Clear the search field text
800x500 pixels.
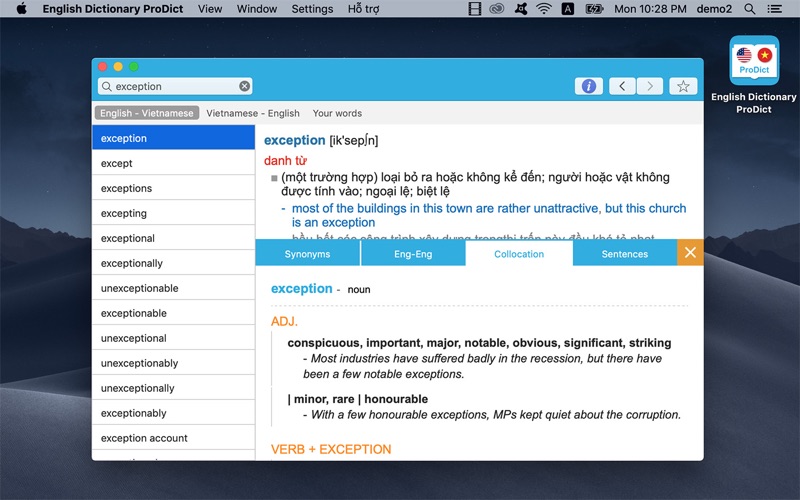pos(244,86)
